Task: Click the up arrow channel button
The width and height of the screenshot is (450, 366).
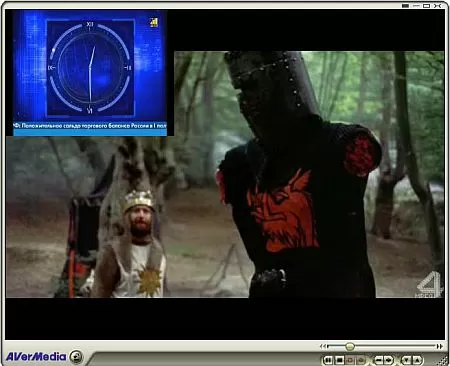Action: (417, 360)
